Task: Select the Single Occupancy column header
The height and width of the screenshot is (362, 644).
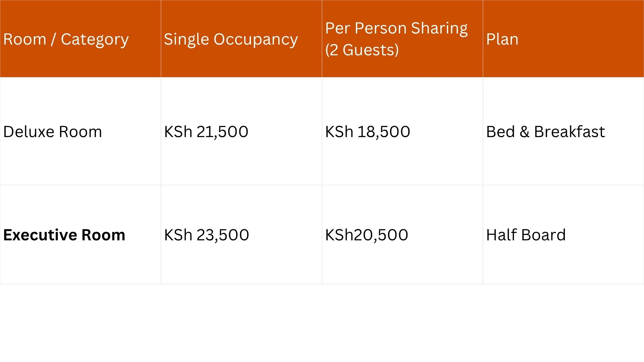Action: pyautogui.click(x=231, y=39)
